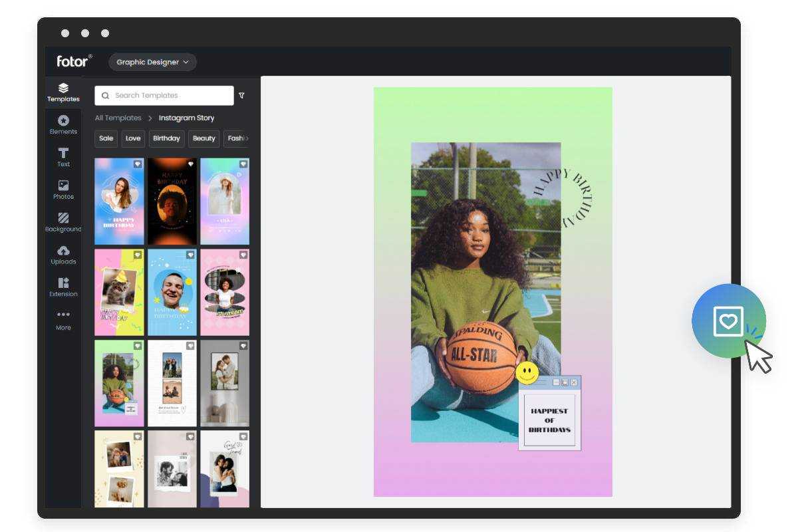Select the green-pink basketball girl template
Image resolution: width=798 pixels, height=532 pixels.
119,384
